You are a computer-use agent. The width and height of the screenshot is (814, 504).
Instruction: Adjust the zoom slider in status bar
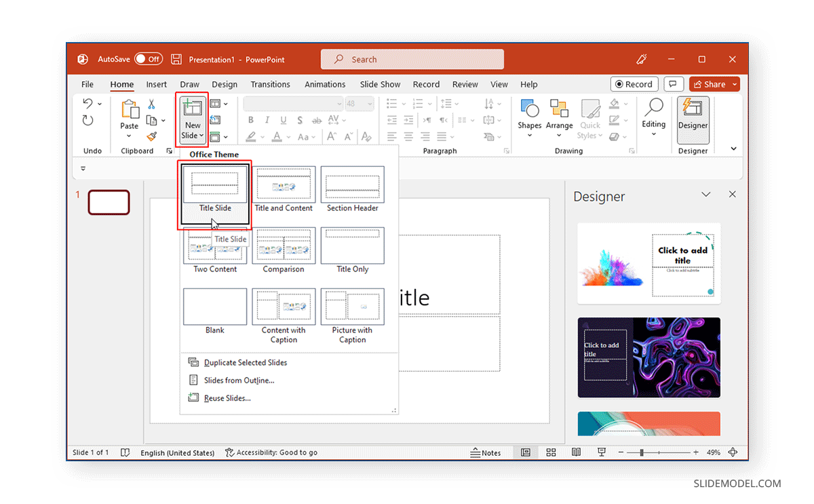tap(640, 452)
